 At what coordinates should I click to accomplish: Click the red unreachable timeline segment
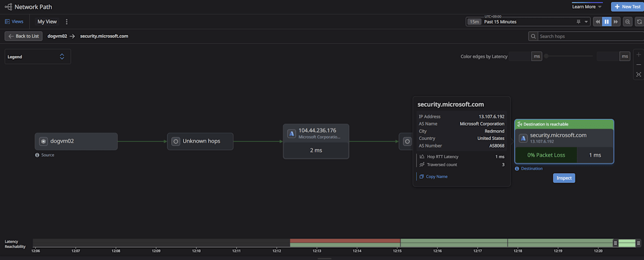pyautogui.click(x=345, y=241)
